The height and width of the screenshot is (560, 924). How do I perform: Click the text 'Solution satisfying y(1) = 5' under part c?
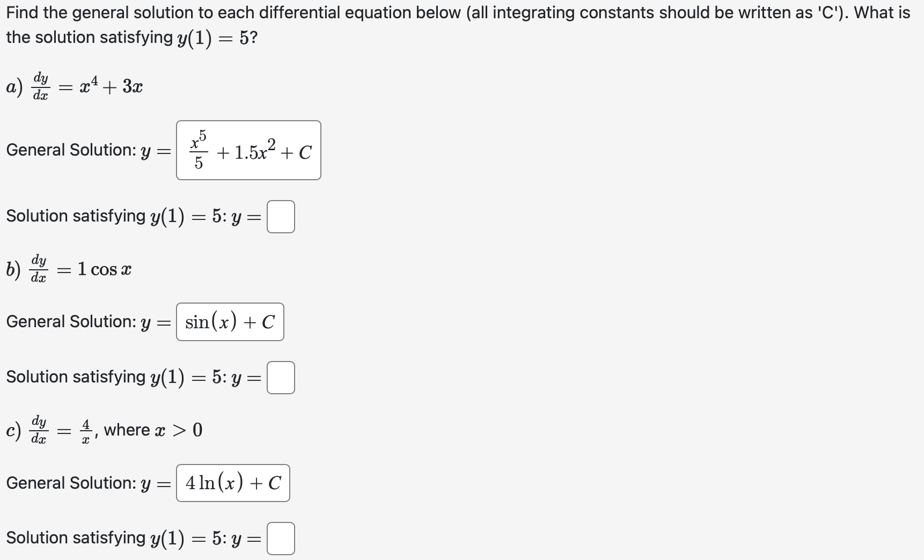(129, 537)
